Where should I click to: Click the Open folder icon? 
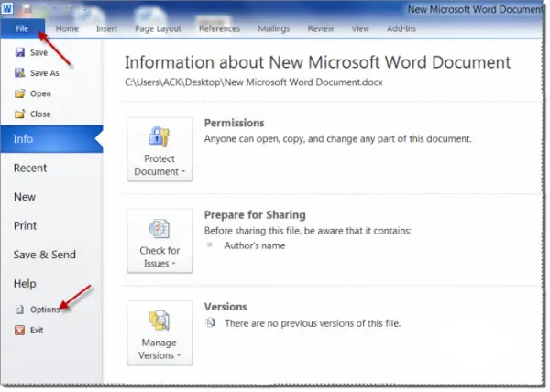(20, 93)
